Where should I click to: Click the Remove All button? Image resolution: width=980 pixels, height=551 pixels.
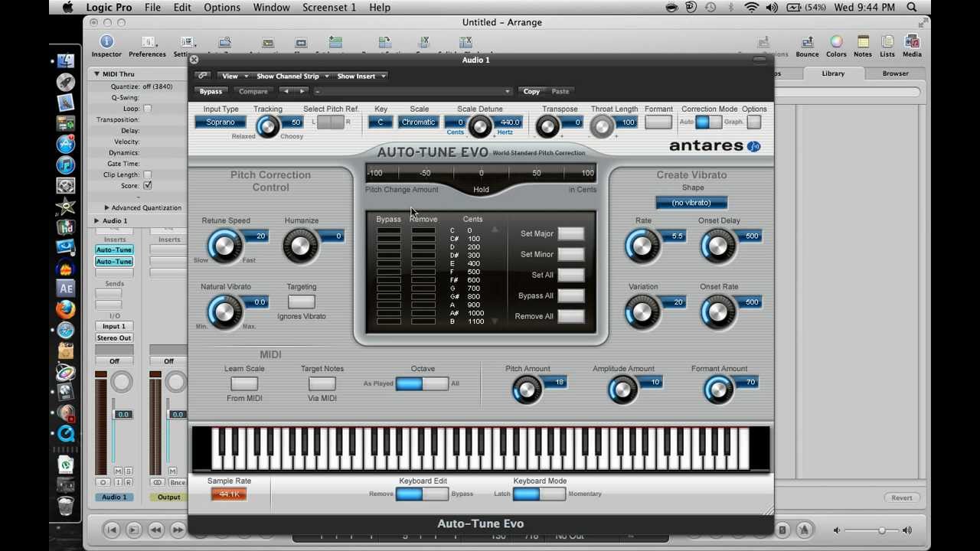click(x=570, y=317)
